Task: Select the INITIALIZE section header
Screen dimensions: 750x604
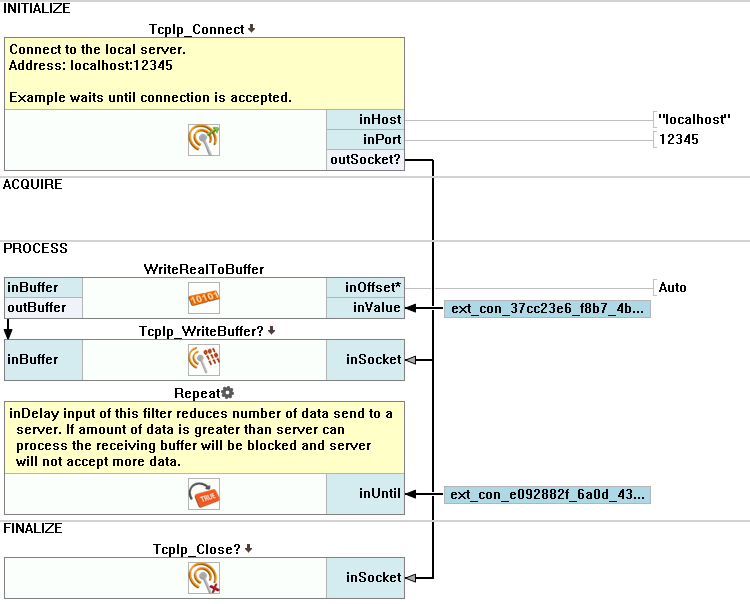Action: (37, 8)
